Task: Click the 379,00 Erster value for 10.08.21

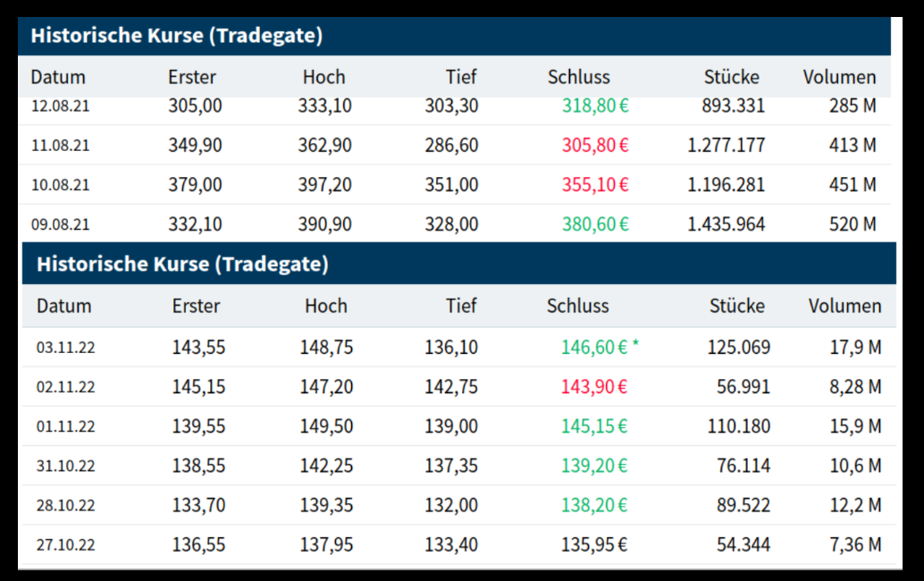Action: pos(195,185)
